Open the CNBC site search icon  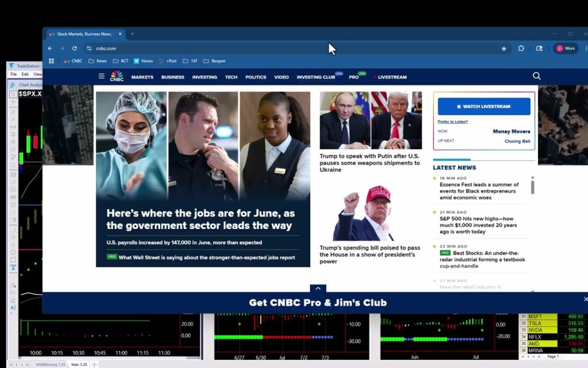tap(537, 76)
